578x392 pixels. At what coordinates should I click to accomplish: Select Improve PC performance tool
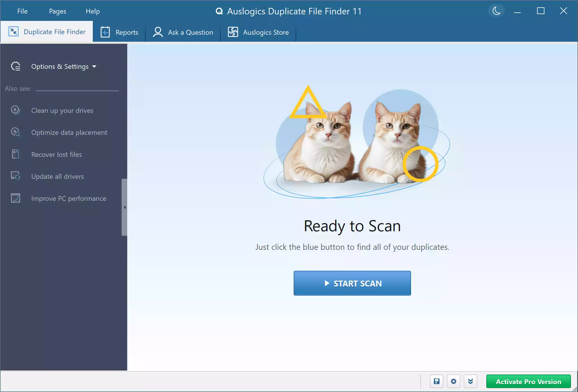click(69, 198)
